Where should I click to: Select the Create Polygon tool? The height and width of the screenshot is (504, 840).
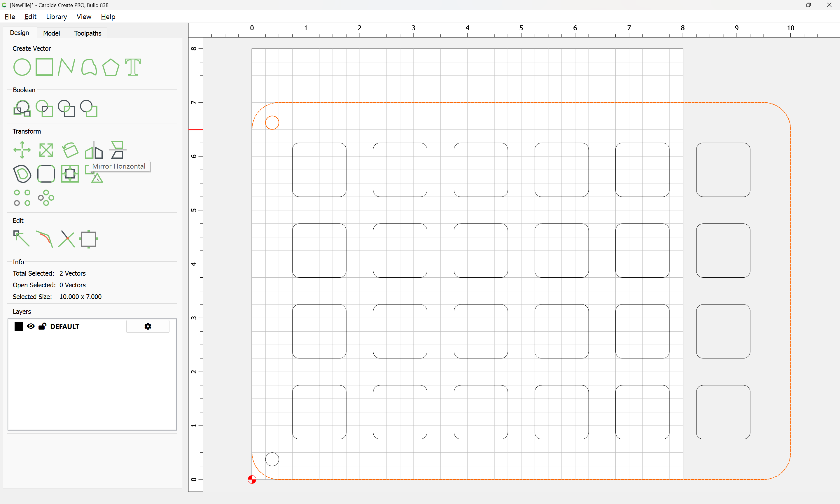point(111,67)
